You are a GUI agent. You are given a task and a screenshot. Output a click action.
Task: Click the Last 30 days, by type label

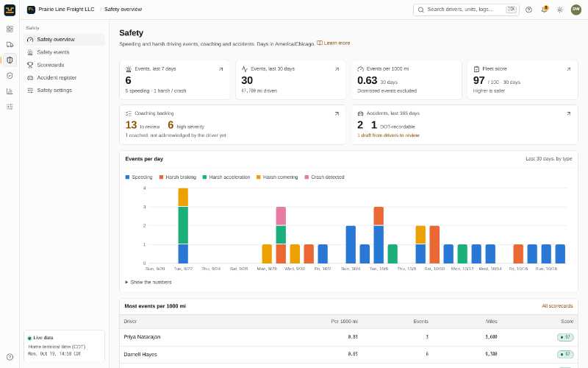[548, 159]
